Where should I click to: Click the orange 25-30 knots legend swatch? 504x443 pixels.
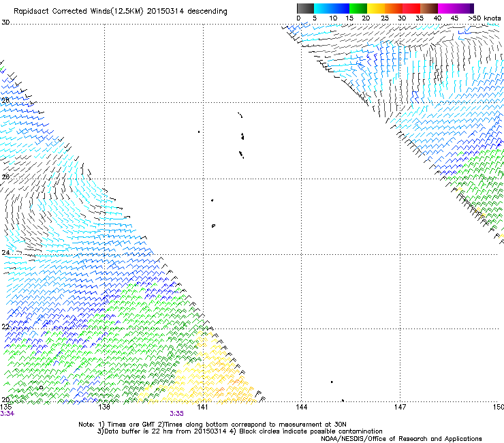[x=394, y=8]
